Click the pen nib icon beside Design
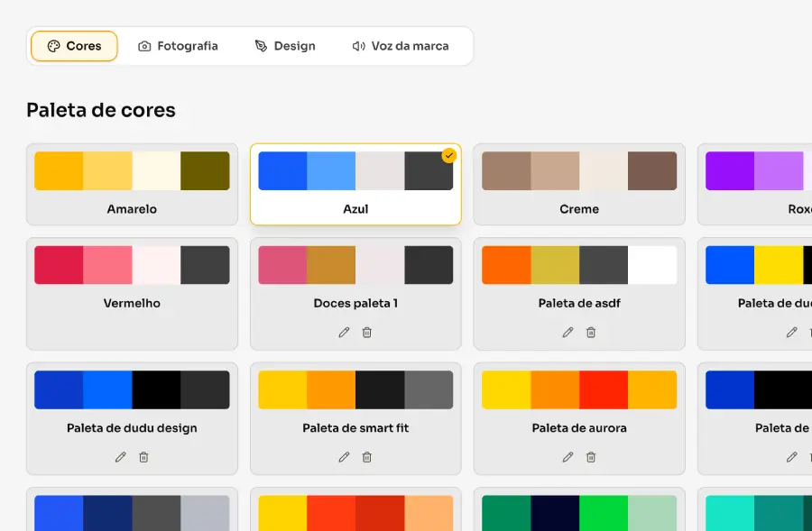812x531 pixels. [x=261, y=46]
